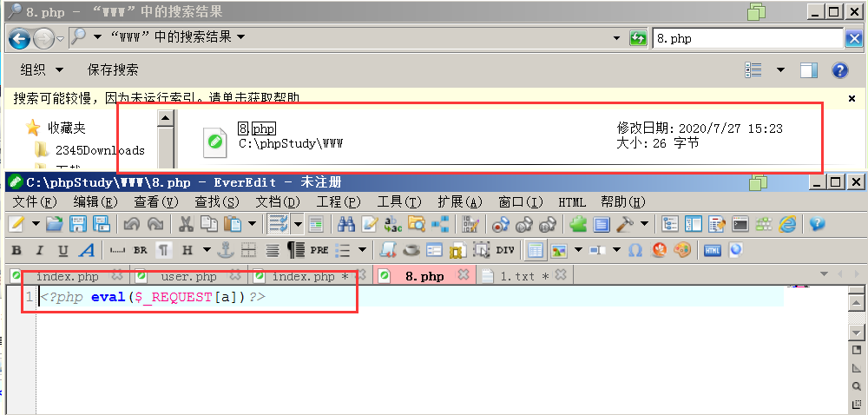Insert a DIV block with the DIV icon
Screen dimensions: 868x415
[x=505, y=250]
